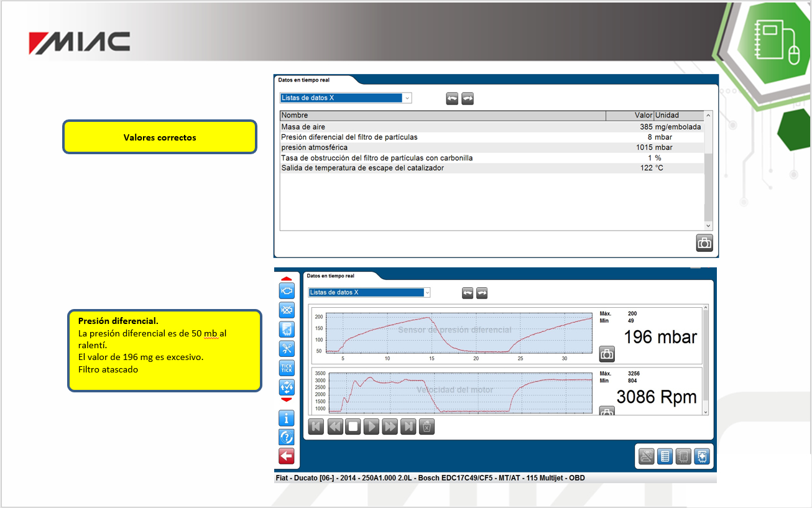The height and width of the screenshot is (508, 812).
Task: Click the blue list view icon bottom right
Action: (x=665, y=457)
